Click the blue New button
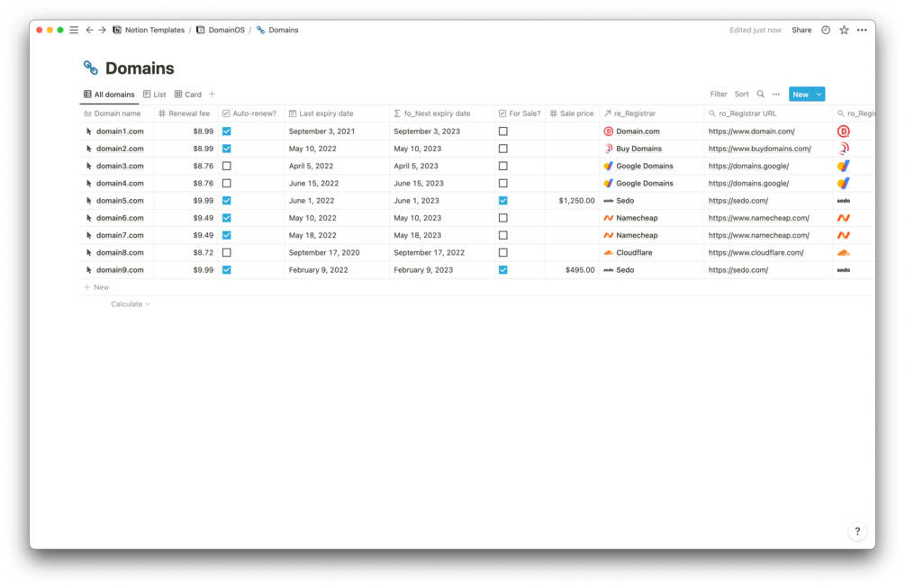The width and height of the screenshot is (905, 588). [x=801, y=94]
